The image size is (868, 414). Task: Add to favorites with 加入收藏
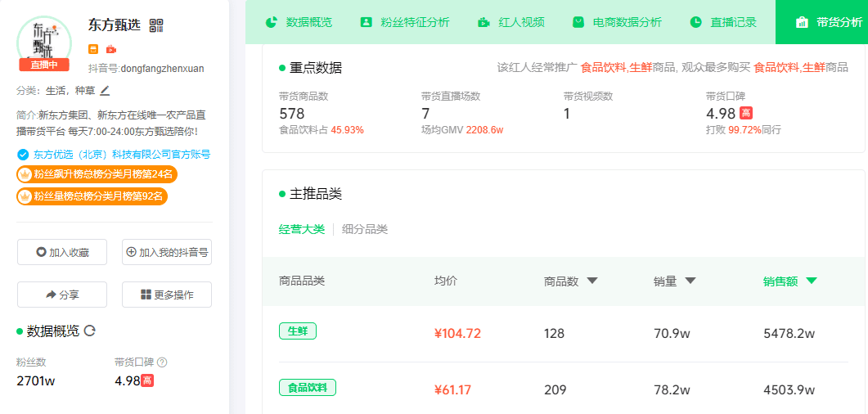62,252
